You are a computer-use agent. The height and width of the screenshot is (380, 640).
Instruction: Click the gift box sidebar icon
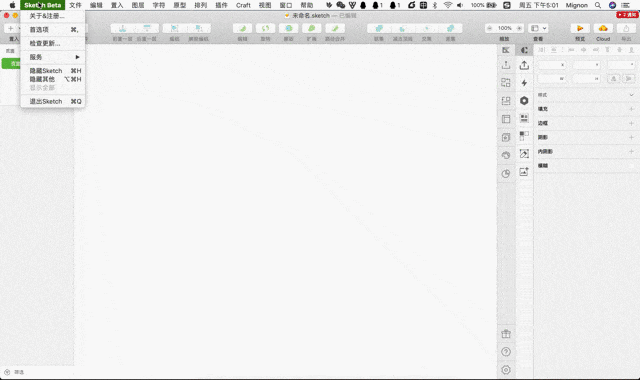tap(506, 334)
